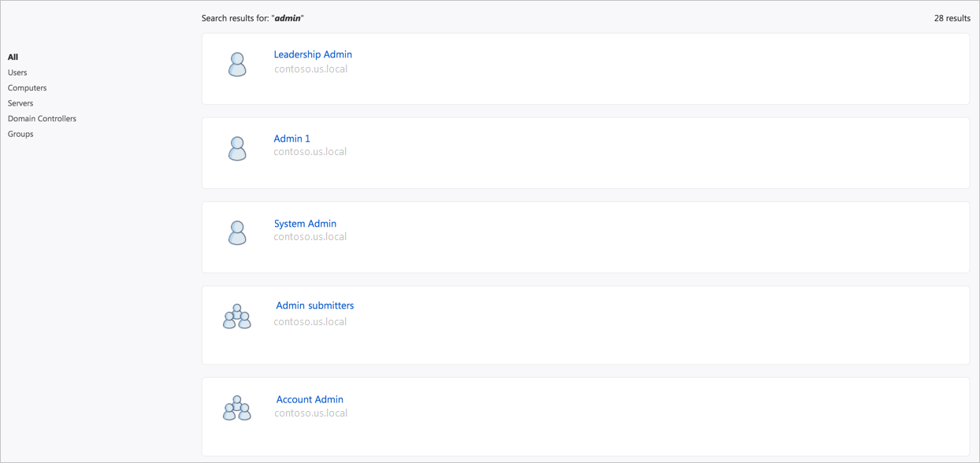980x463 pixels.
Task: Select the All category in the sidebar
Action: [13, 57]
